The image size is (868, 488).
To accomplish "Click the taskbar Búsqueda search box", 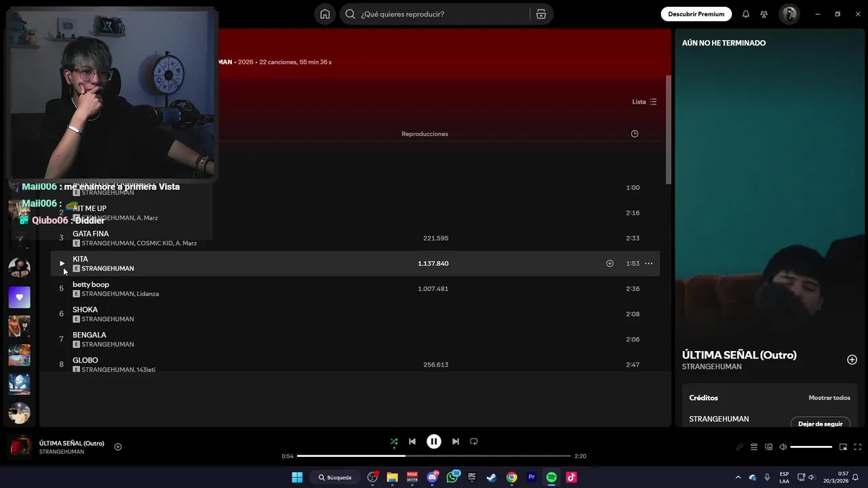I will [x=334, y=477].
